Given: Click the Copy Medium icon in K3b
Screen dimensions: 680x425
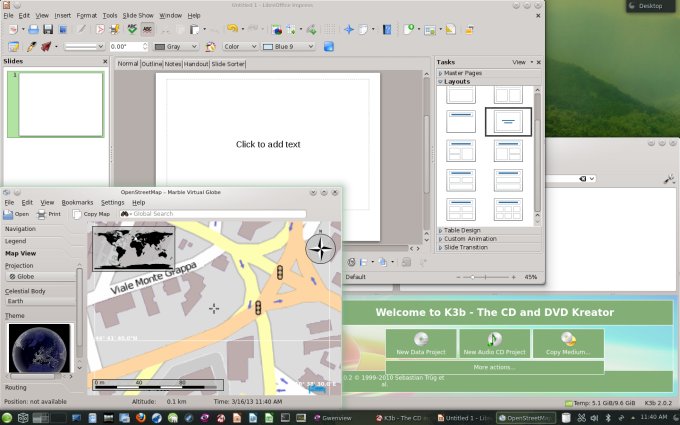Looking at the screenshot, I should pyautogui.click(x=568, y=339).
